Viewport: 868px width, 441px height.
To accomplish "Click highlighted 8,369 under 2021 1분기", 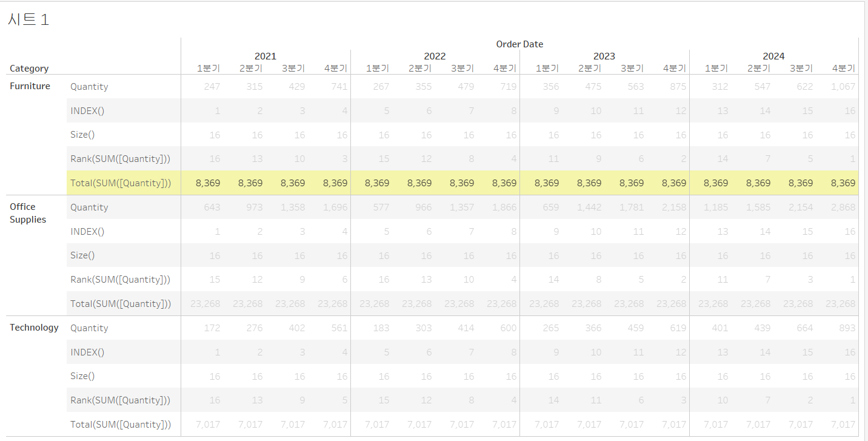I will pyautogui.click(x=208, y=183).
